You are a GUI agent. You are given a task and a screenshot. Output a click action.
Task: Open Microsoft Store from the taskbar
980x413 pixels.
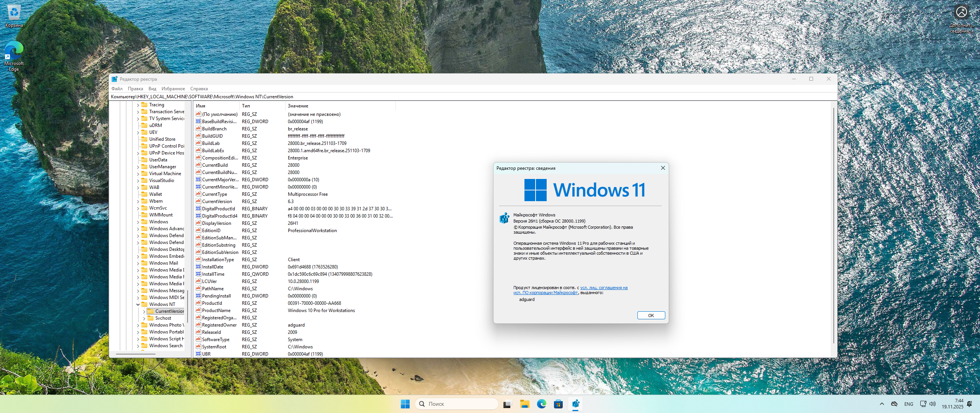coord(558,404)
